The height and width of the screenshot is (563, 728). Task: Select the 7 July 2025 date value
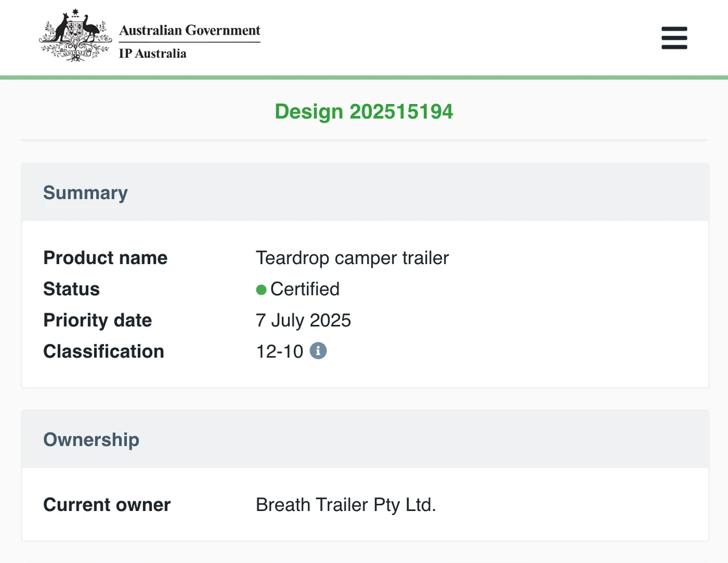(303, 320)
